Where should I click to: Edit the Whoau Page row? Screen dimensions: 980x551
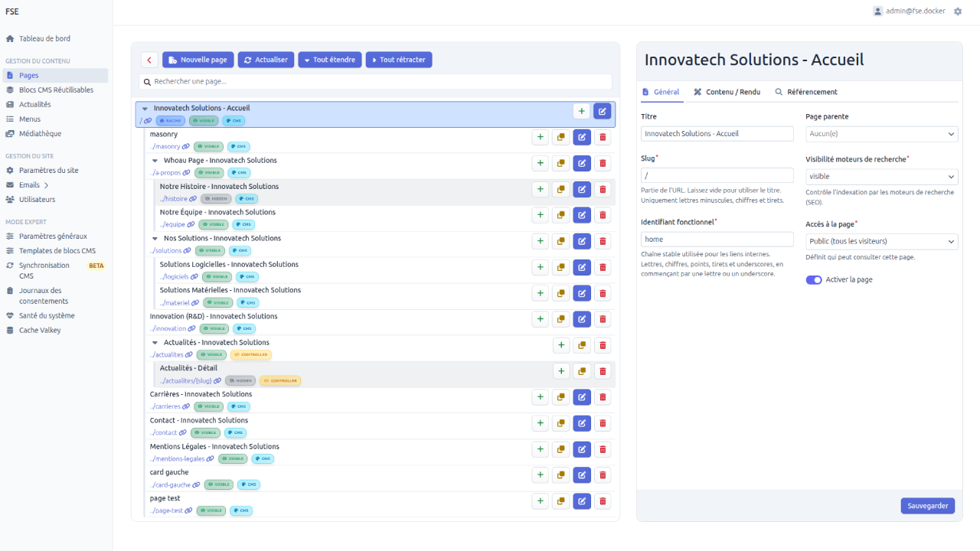(x=582, y=163)
